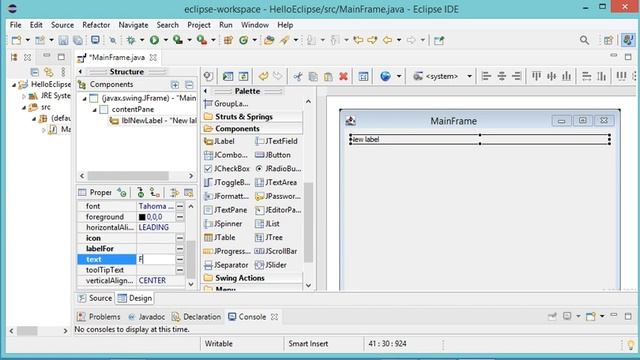Click the Copy icon in designer toolbar
The image size is (640, 360).
313,76
